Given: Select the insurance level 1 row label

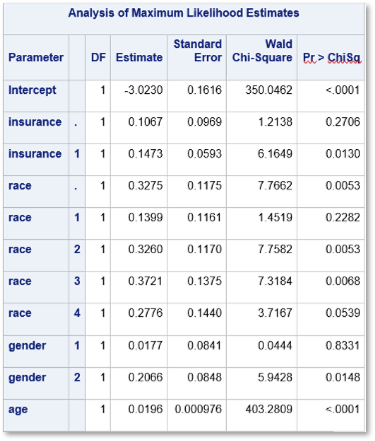Looking at the screenshot, I should point(35,154).
